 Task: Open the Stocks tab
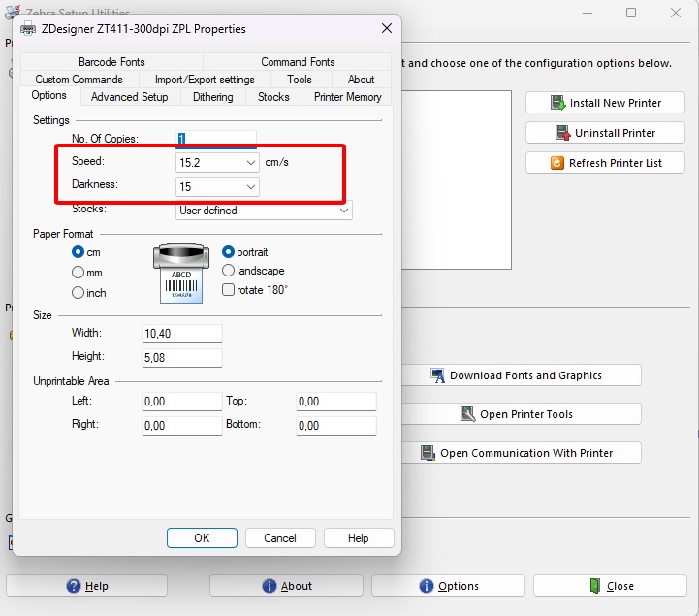[273, 97]
